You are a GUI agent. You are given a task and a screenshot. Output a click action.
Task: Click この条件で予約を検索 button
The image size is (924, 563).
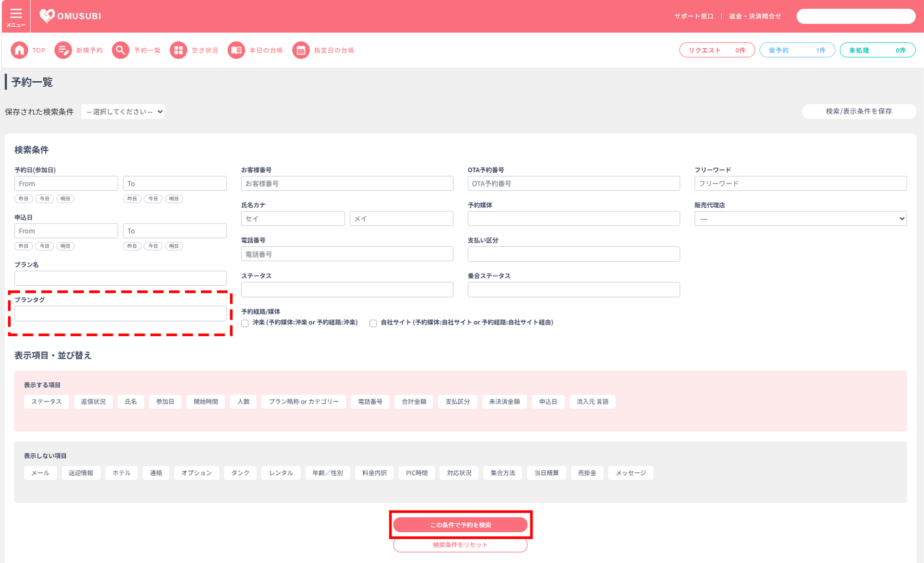[x=460, y=525]
